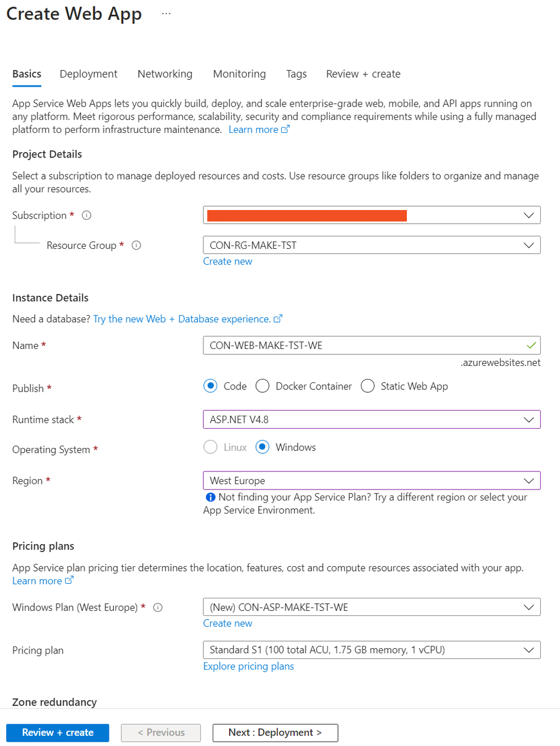560x746 pixels.
Task: Expand the Region dropdown showing West Europe
Action: (371, 481)
